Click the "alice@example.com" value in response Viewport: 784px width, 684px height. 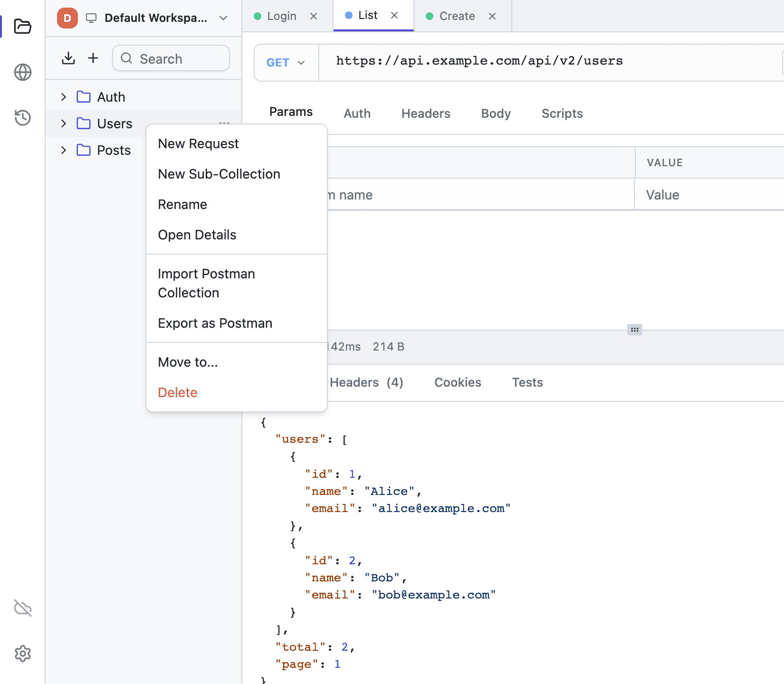pos(441,509)
